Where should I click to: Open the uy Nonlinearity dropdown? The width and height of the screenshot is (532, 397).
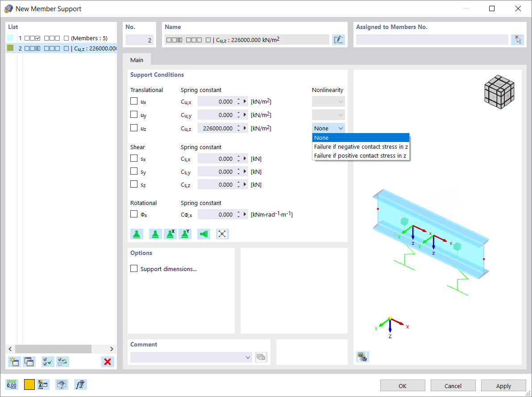328,115
